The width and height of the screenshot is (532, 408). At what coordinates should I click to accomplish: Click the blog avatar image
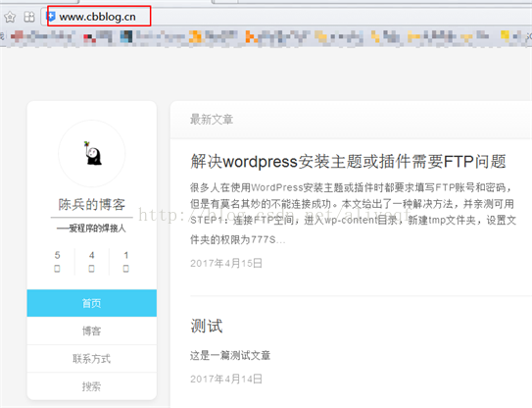coord(92,154)
